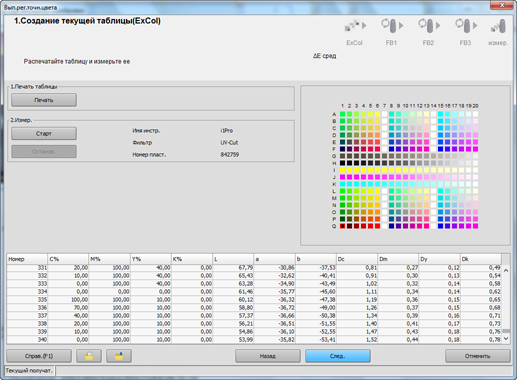Click the Dm column header
Viewport: 517px width, 380px height.
(x=398, y=259)
